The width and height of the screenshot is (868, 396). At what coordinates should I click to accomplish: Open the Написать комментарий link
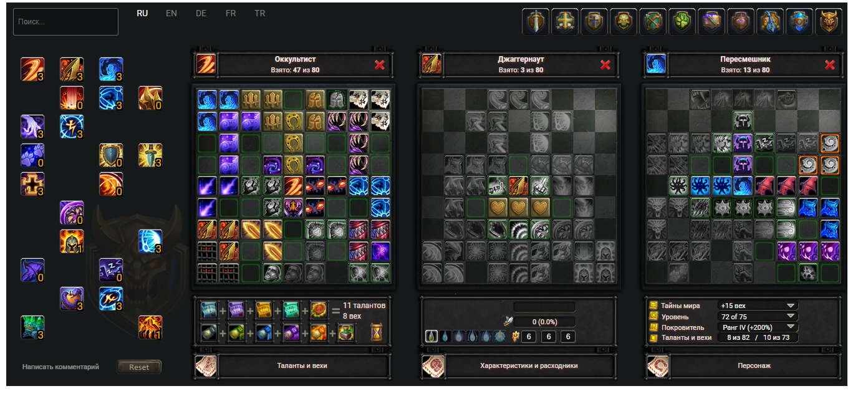[60, 367]
